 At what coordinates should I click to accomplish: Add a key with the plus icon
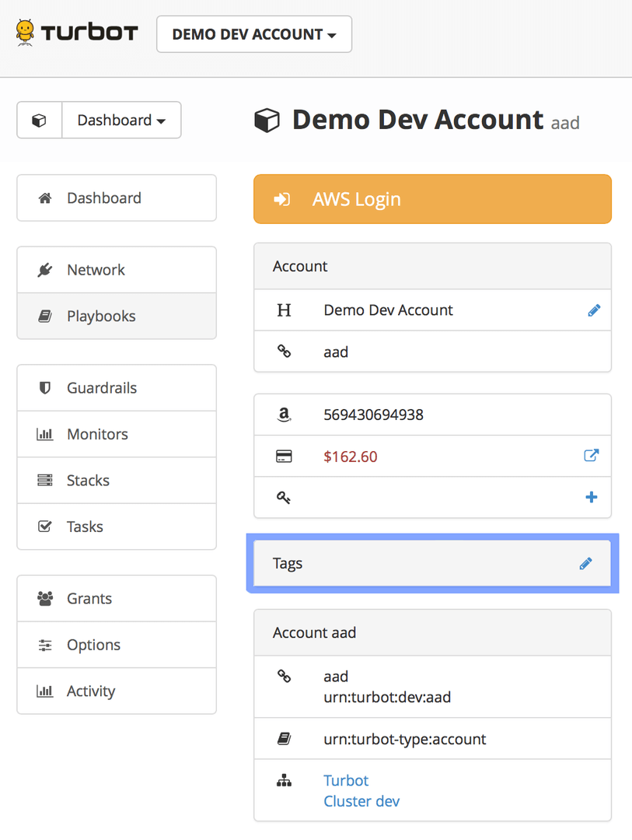click(592, 497)
